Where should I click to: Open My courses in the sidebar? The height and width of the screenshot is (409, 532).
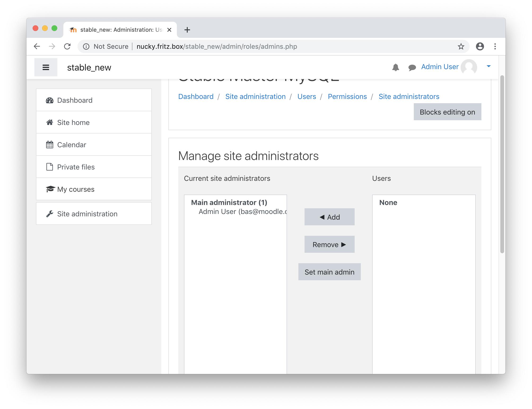94,189
